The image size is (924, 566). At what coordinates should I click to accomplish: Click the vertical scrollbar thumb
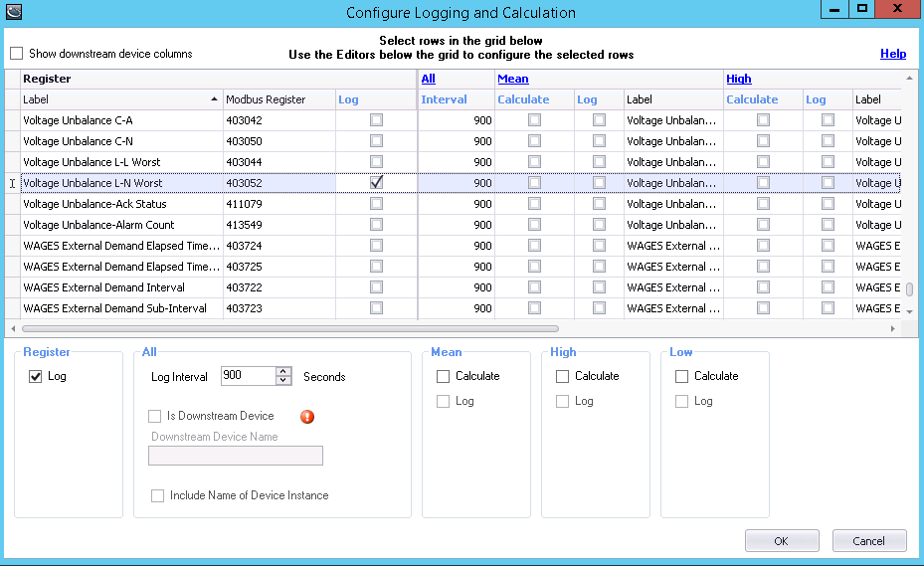coord(909,289)
